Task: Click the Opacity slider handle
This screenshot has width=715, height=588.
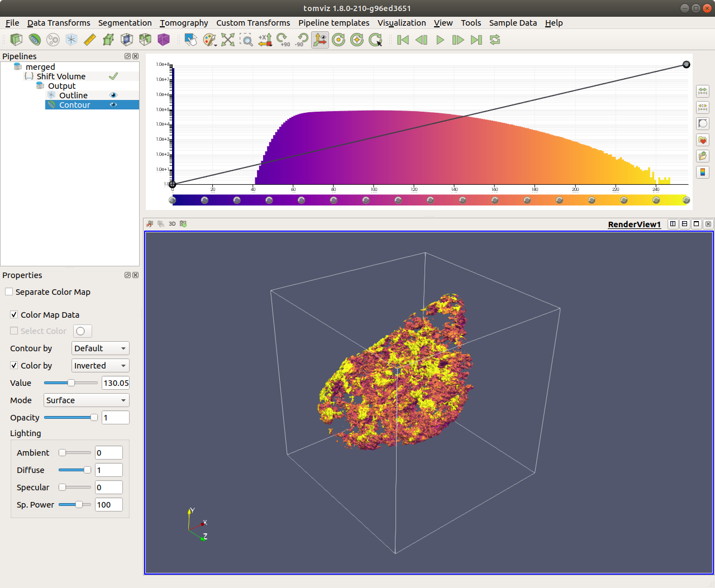Action: pos(94,418)
